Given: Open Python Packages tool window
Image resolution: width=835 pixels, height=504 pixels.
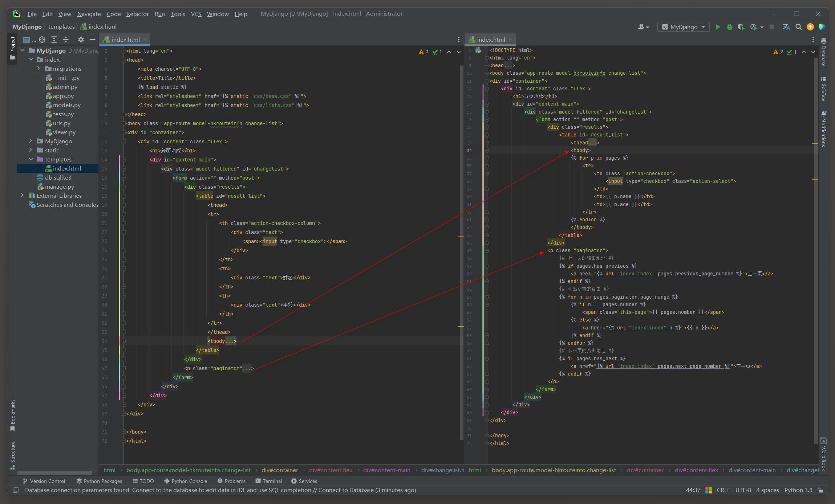Looking at the screenshot, I should click(x=99, y=481).
